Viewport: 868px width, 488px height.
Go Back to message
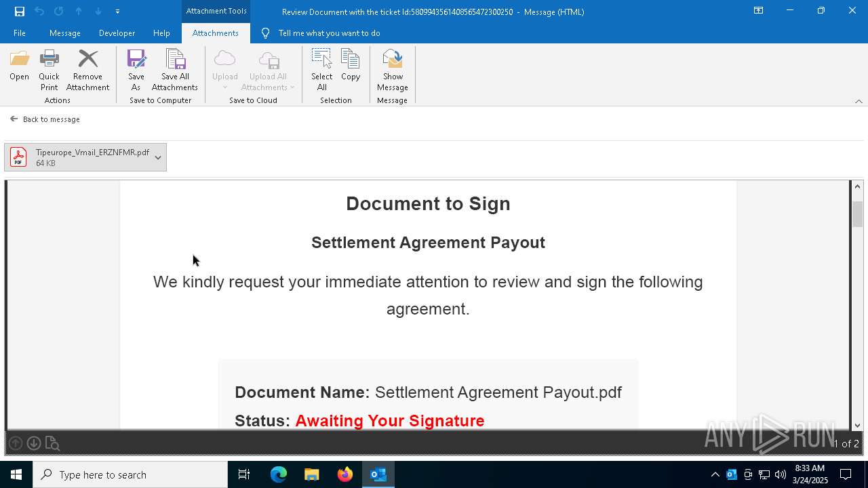click(x=45, y=119)
